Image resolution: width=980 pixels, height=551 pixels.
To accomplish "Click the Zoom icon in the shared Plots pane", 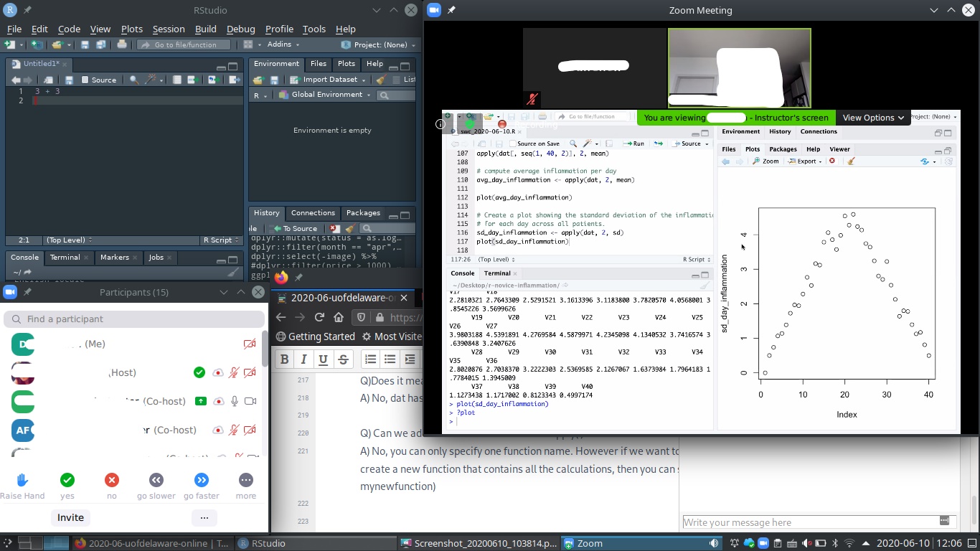I will pos(766,161).
